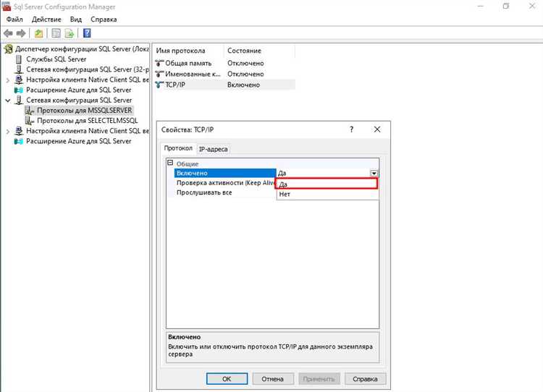Screen dimensions: 543x392
Task: Select Протоколы для SELECTELMSSQL in the tree
Action: [87, 121]
